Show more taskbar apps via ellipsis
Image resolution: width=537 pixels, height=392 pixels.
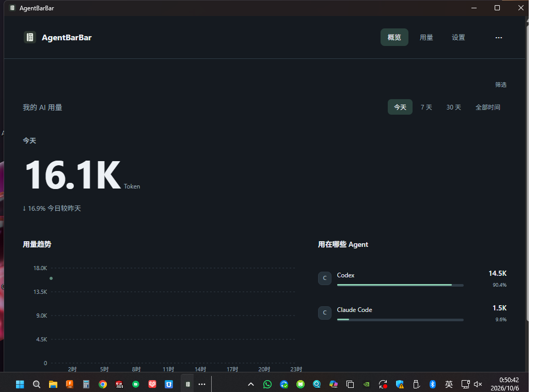tap(202, 384)
